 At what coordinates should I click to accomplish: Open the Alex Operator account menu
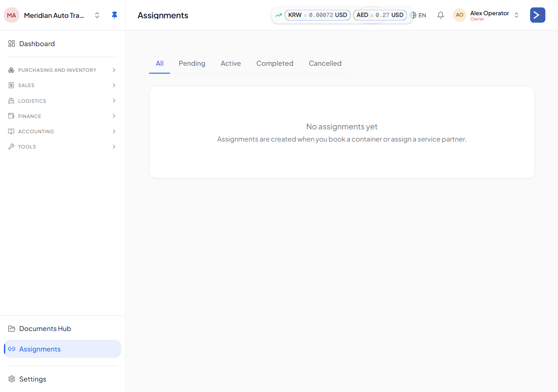click(487, 15)
